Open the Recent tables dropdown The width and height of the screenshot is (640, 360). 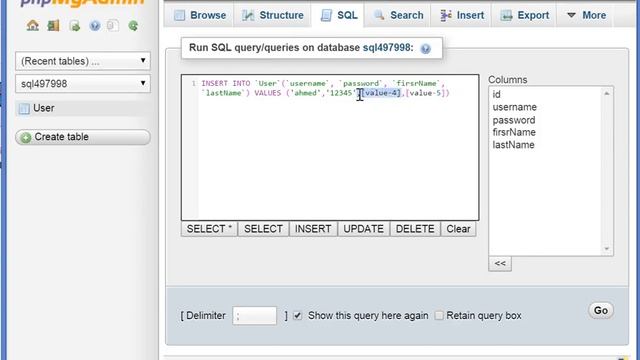pos(83,61)
